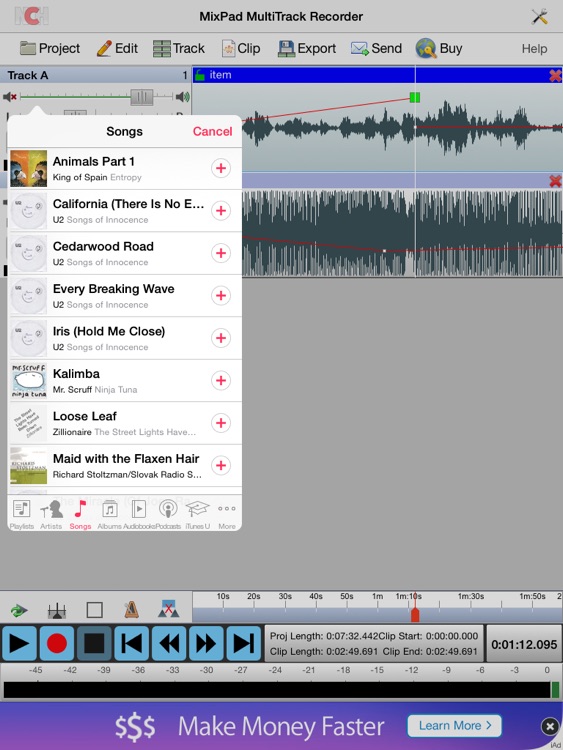The height and width of the screenshot is (750, 563).
Task: Switch to the Playlists tab
Action: 22,514
